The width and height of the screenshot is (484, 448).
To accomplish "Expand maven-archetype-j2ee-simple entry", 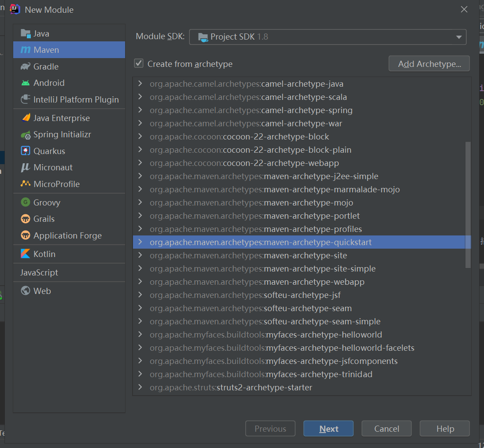I will (x=140, y=176).
